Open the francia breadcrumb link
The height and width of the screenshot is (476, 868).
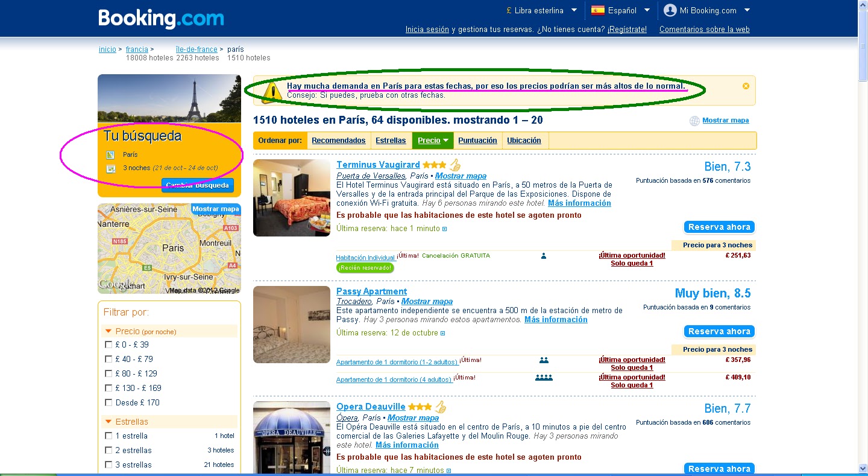pos(137,49)
